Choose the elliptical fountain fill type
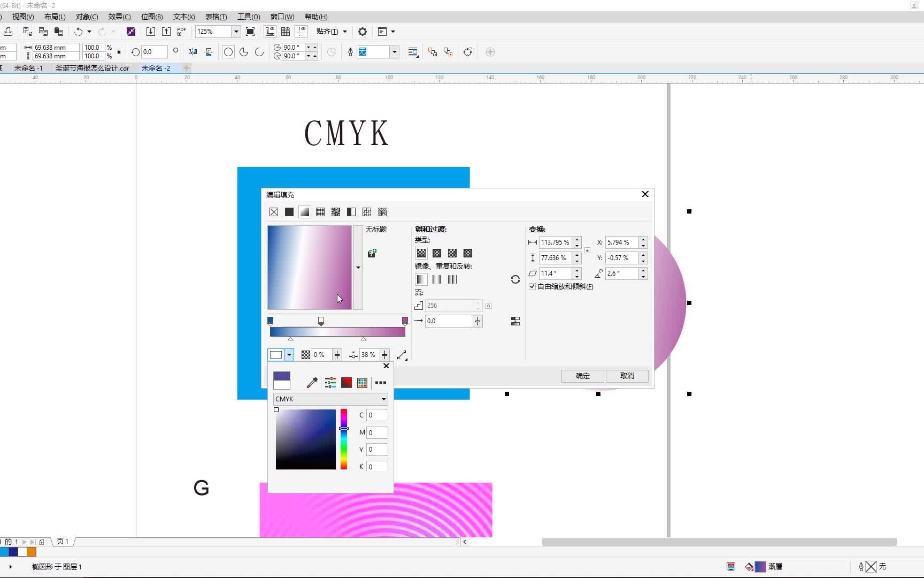The height and width of the screenshot is (578, 924). 437,253
